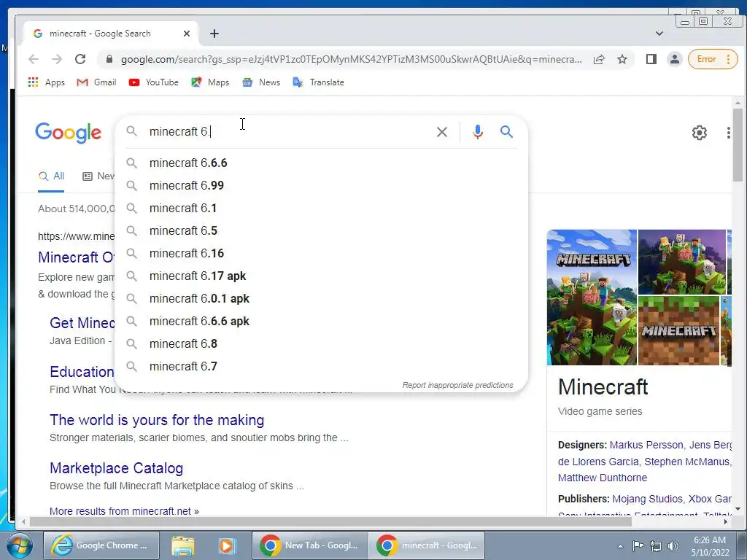Open the taskbar clock 6:26 AM
Screen dimensions: 747x560
click(710, 546)
